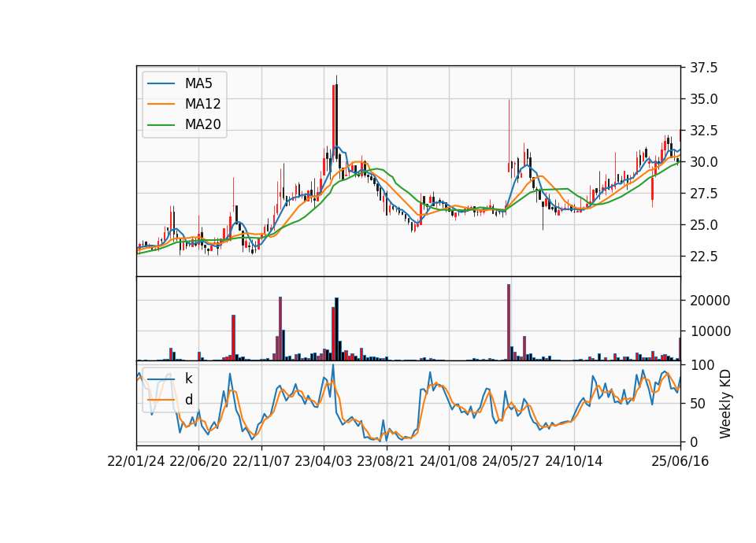Click the 50 KD axis label
This screenshot has height=543, width=756.
pos(697,403)
